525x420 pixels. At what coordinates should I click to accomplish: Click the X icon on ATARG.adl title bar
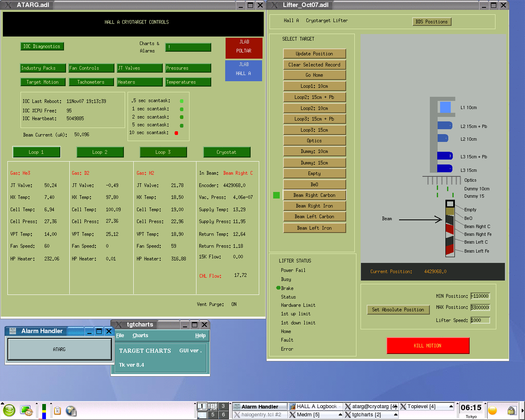[8, 5]
